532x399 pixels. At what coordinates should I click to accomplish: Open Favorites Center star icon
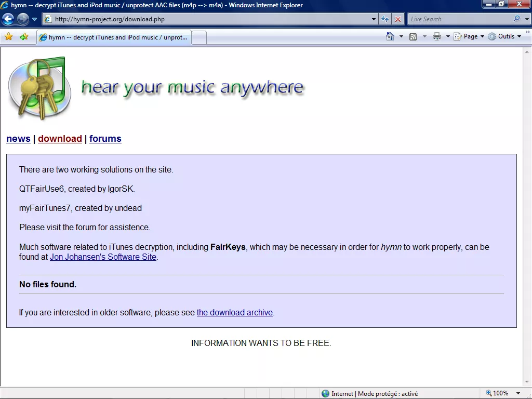(x=9, y=37)
